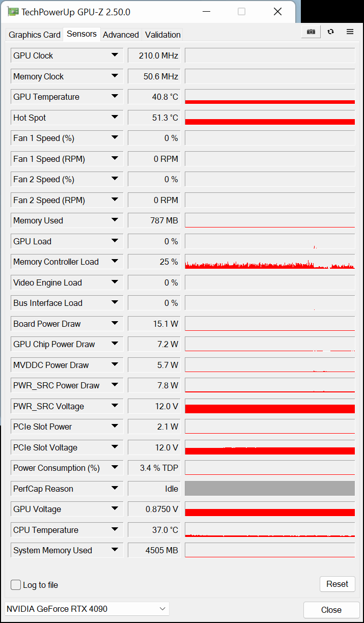The image size is (364, 623).
Task: Open the GPU Temperature sensor dropdown arrow
Action: coord(115,97)
